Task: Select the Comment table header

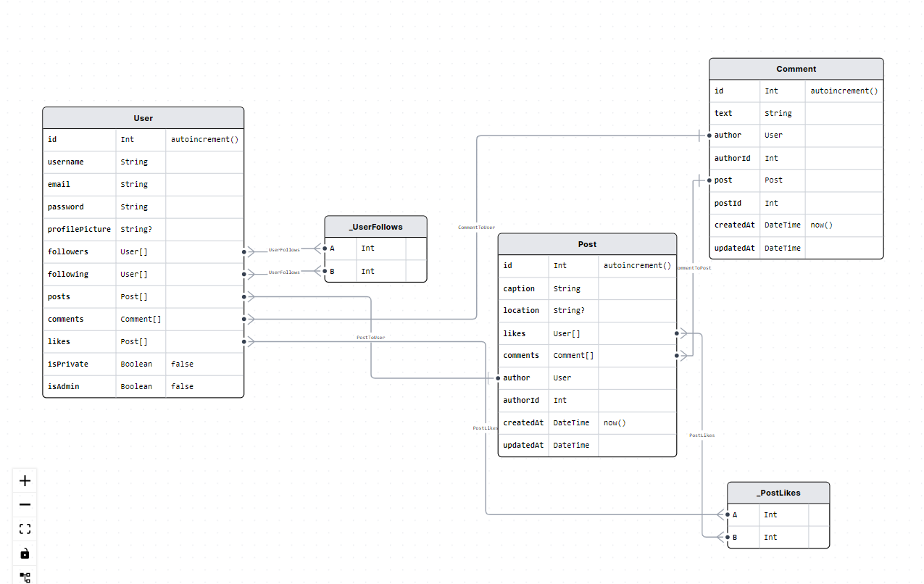Action: tap(796, 69)
